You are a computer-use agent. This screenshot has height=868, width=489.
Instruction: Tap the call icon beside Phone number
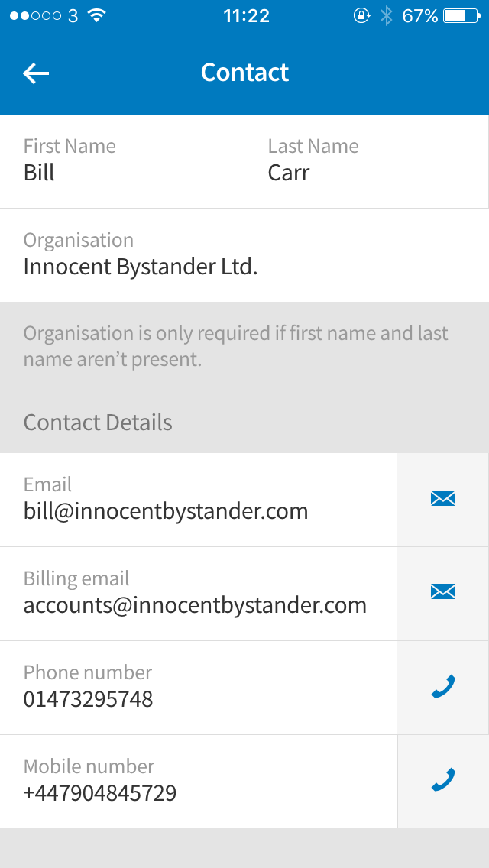point(443,687)
